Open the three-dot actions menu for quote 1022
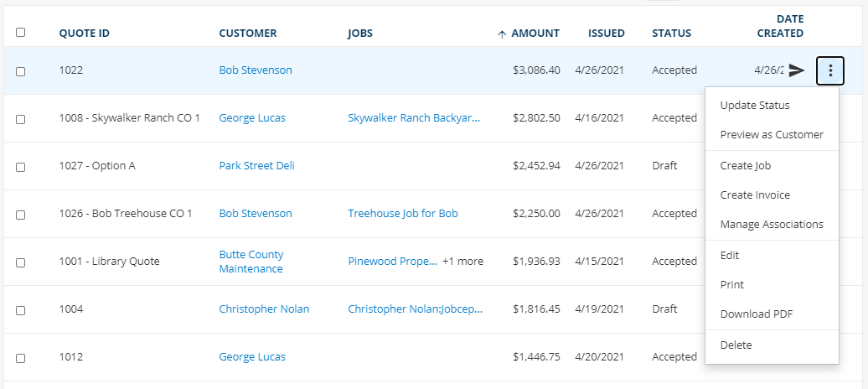The image size is (868, 389). [x=829, y=70]
